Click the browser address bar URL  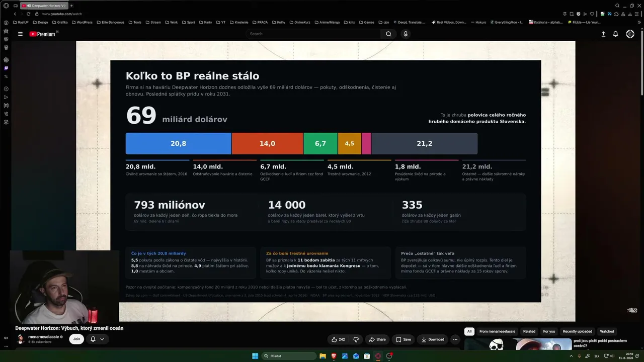[x=62, y=14]
